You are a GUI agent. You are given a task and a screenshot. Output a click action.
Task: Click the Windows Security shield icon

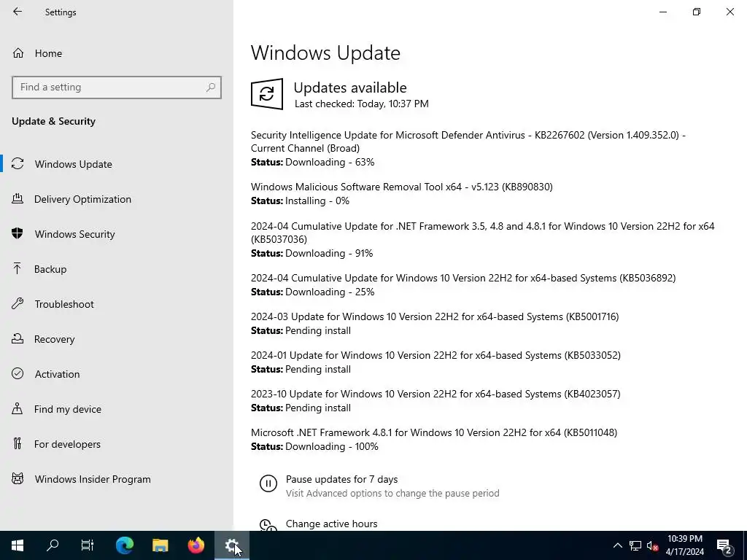(18, 233)
